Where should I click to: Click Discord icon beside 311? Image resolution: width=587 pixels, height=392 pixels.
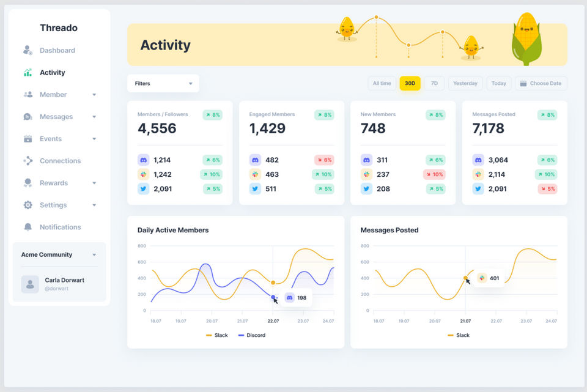(x=366, y=160)
